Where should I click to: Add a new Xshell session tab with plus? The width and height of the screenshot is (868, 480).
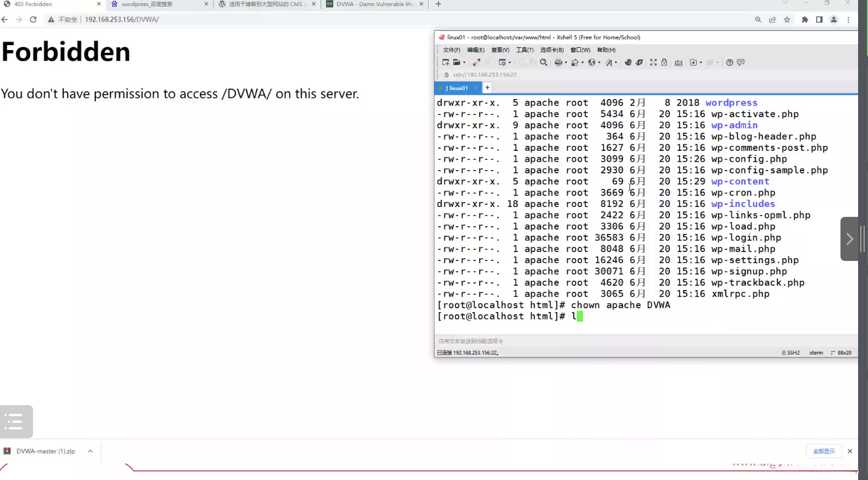point(487,88)
